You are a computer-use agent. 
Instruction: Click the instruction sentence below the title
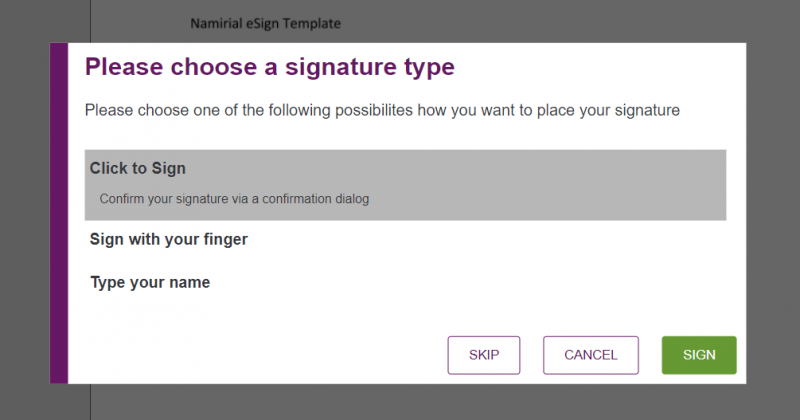tap(382, 110)
